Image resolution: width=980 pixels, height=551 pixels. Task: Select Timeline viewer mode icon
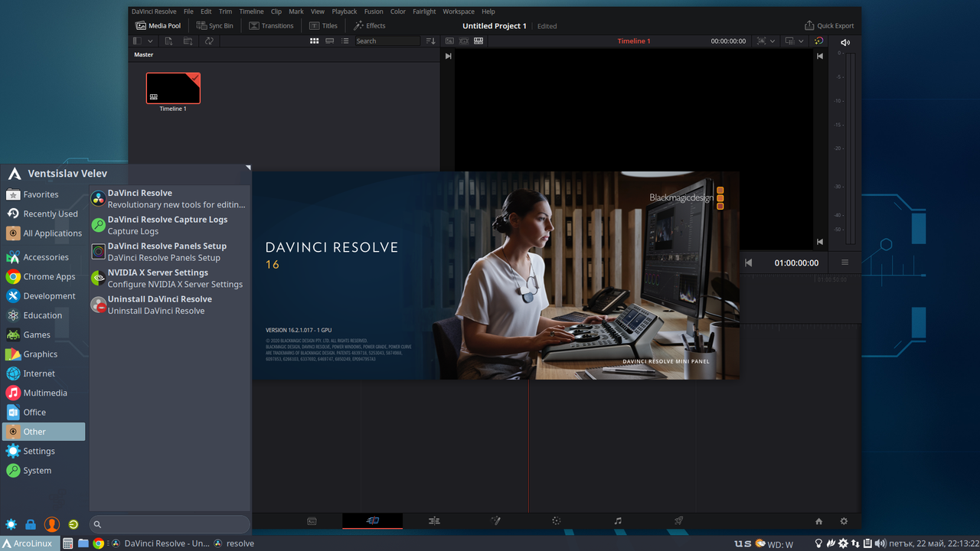click(x=479, y=41)
